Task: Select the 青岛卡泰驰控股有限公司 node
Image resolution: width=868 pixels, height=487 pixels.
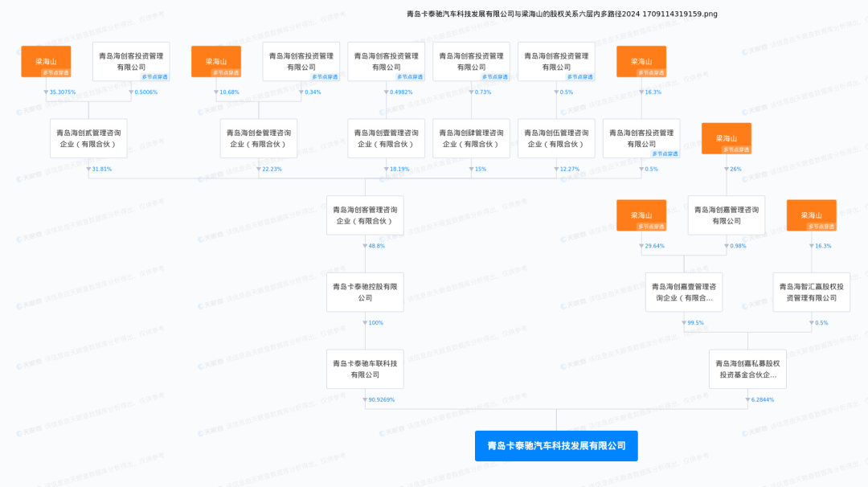Action: (x=365, y=292)
